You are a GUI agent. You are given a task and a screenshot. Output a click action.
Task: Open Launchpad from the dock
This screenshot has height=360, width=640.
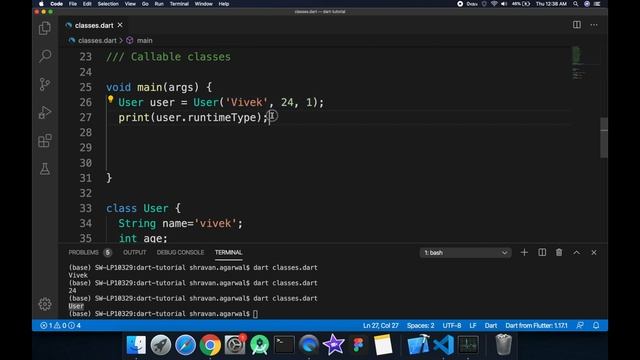point(161,345)
